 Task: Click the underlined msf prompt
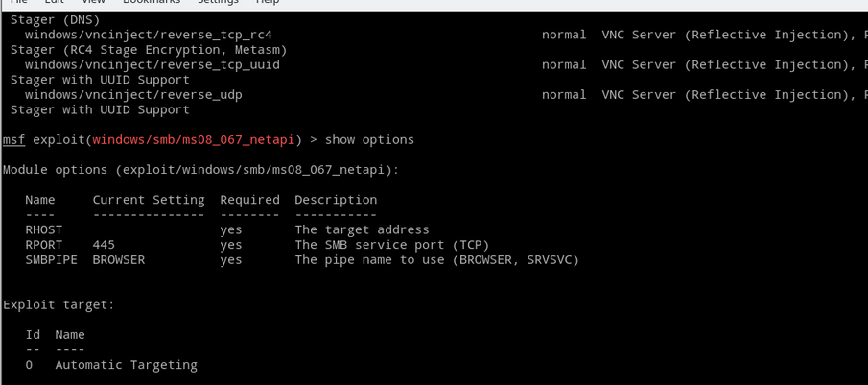(x=13, y=140)
